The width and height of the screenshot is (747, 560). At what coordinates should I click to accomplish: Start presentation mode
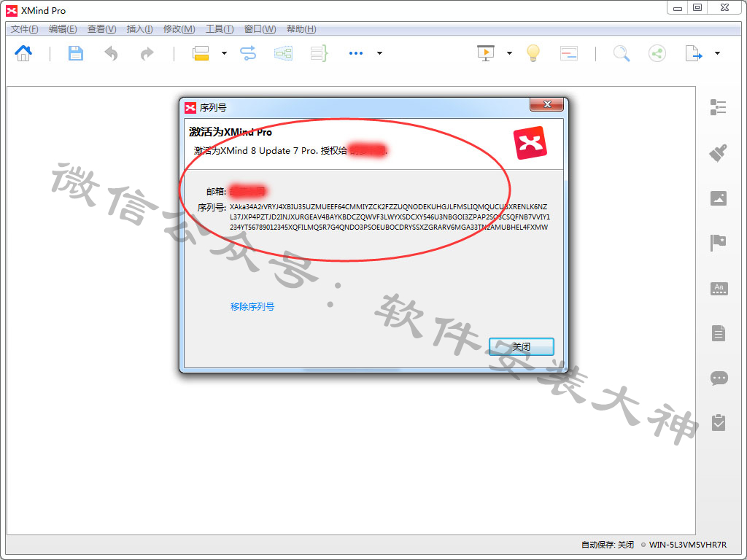[x=486, y=53]
